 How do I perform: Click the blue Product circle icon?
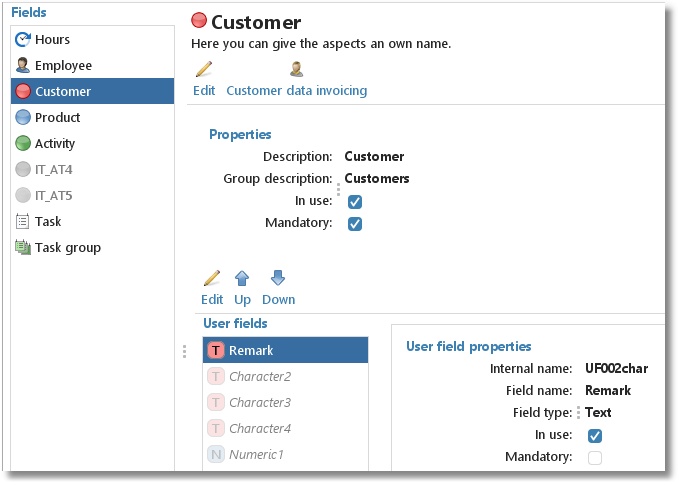(x=23, y=117)
